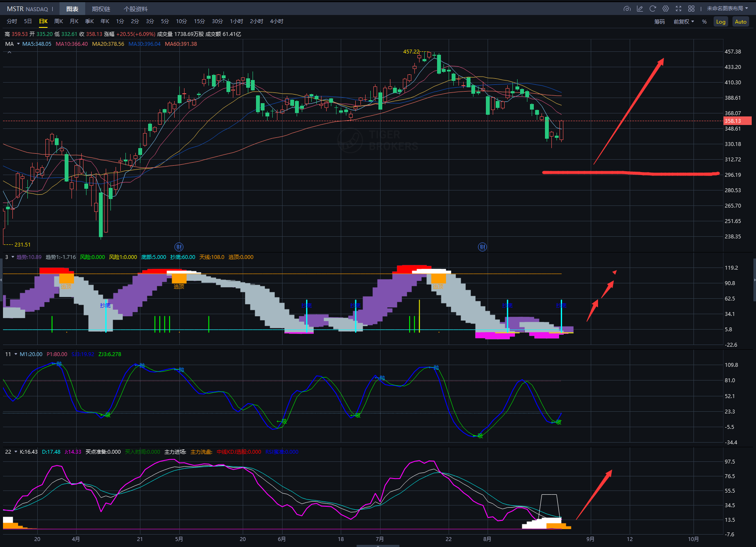This screenshot has height=547, width=756.
Task: Select the 季K quarterly timeframe
Action: tap(89, 21)
